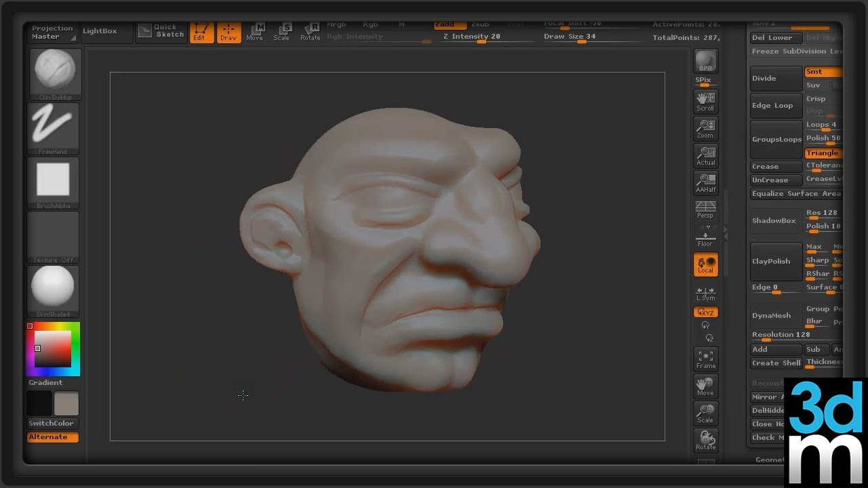Adjust the ShadowBox Res 128 slider
868x488 pixels.
pyautogui.click(x=823, y=213)
